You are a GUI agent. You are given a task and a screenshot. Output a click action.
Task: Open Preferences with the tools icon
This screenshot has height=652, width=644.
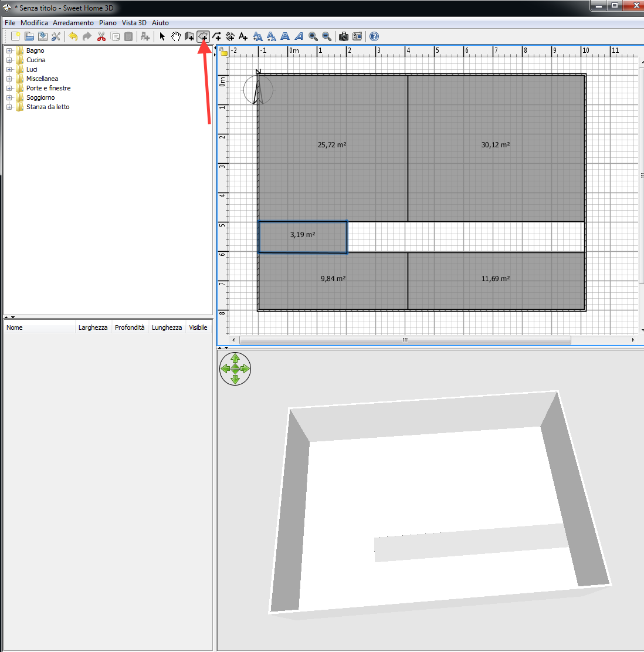56,36
